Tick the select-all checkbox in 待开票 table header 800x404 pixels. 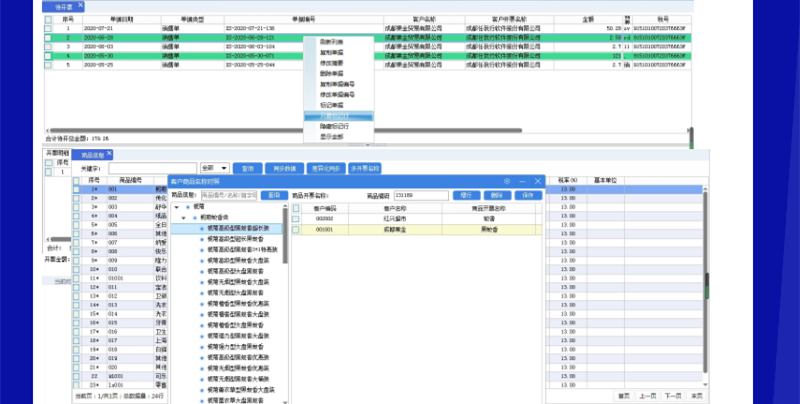click(48, 19)
